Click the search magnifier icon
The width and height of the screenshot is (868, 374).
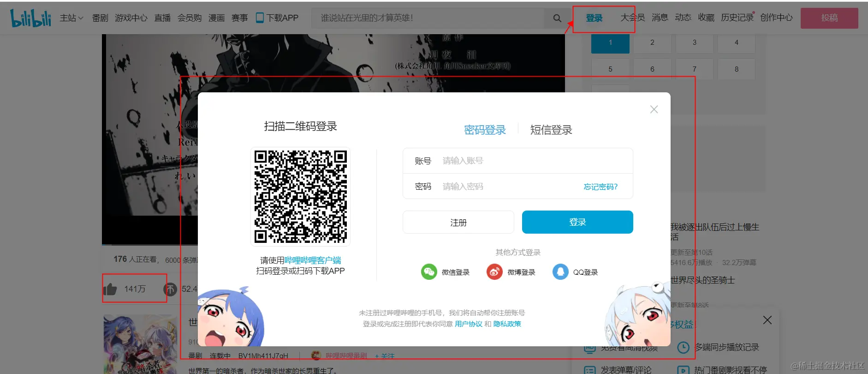pos(557,18)
